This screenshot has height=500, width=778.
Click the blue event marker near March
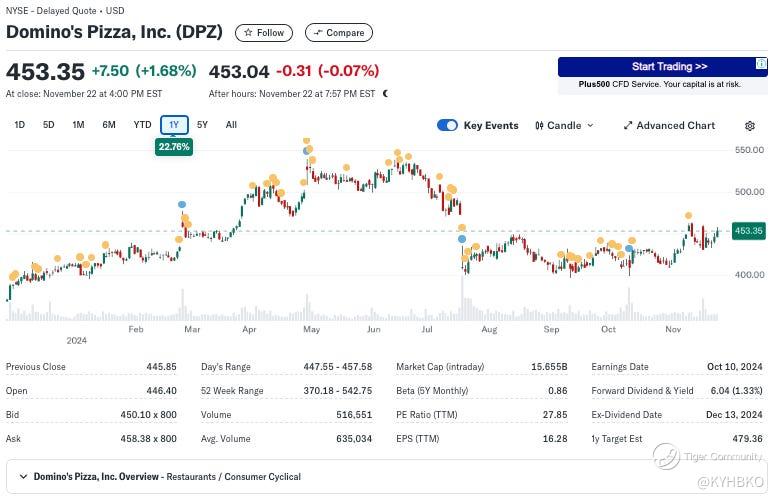182,204
